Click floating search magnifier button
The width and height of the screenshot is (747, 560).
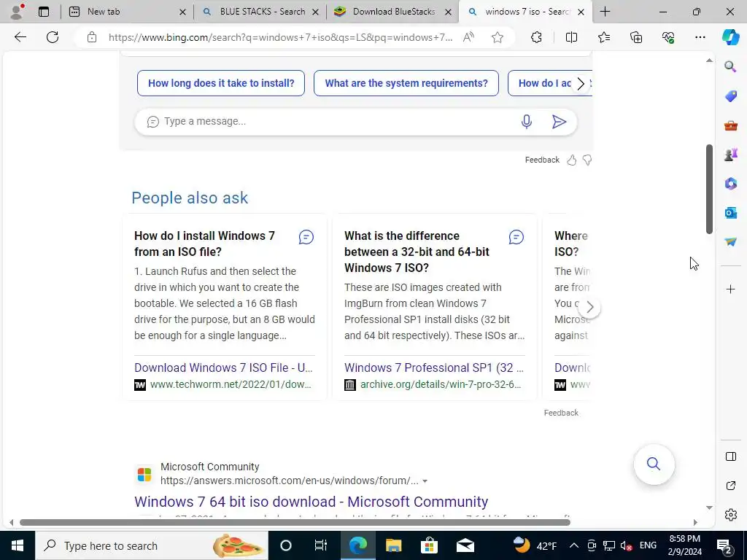[x=654, y=464]
